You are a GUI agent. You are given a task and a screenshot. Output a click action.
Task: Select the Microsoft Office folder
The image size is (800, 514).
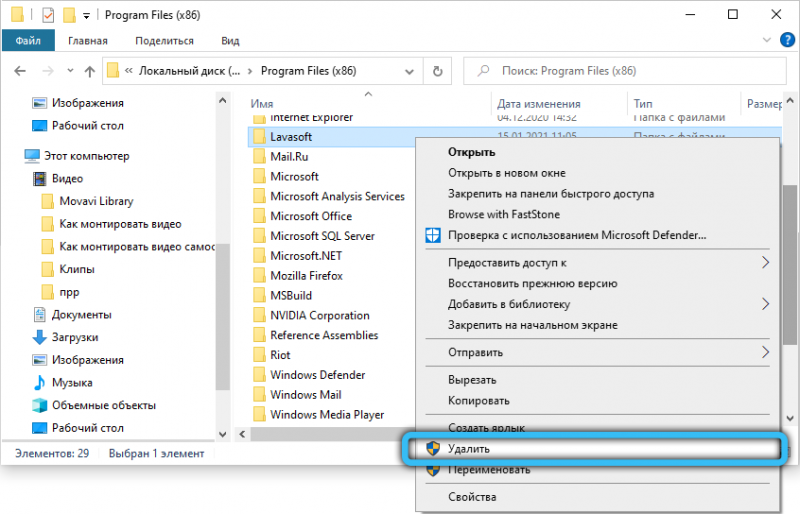pyautogui.click(x=311, y=216)
